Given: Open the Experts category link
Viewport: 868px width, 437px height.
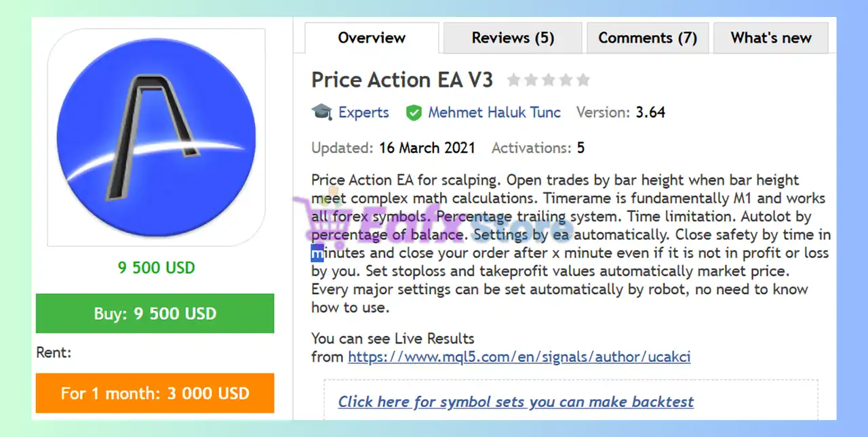Looking at the screenshot, I should click(x=363, y=112).
